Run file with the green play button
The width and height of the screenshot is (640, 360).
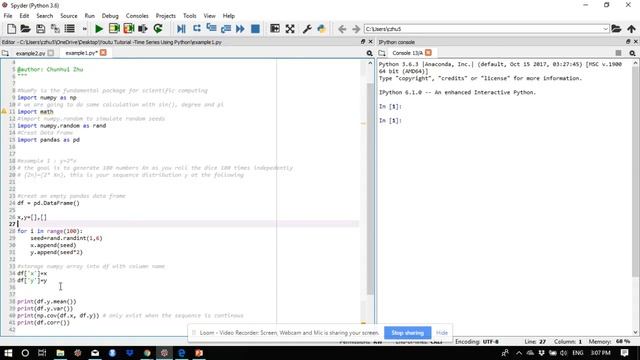point(99,29)
